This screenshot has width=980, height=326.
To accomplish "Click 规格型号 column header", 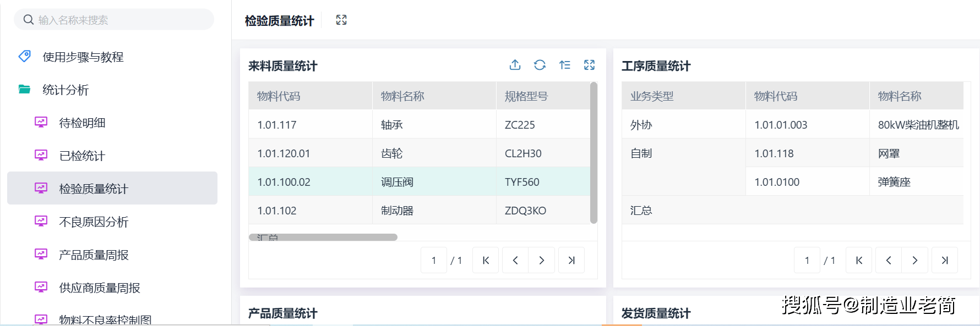I will (x=543, y=96).
